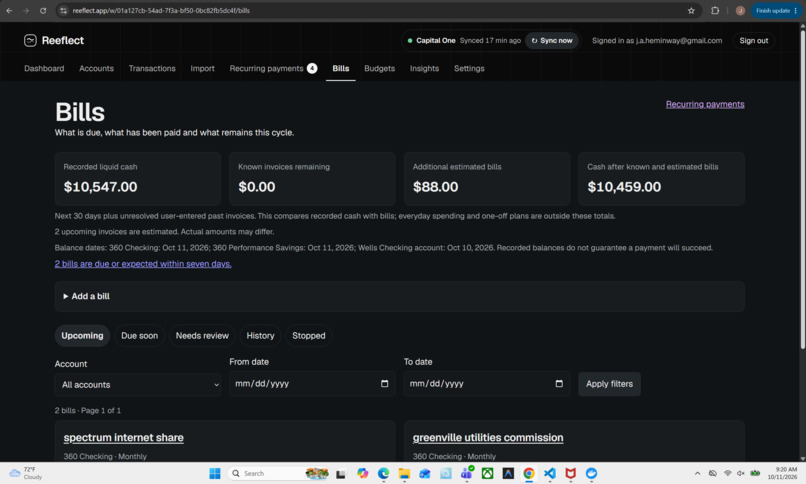Click the Sync now button
The image size is (806, 484).
coord(552,41)
